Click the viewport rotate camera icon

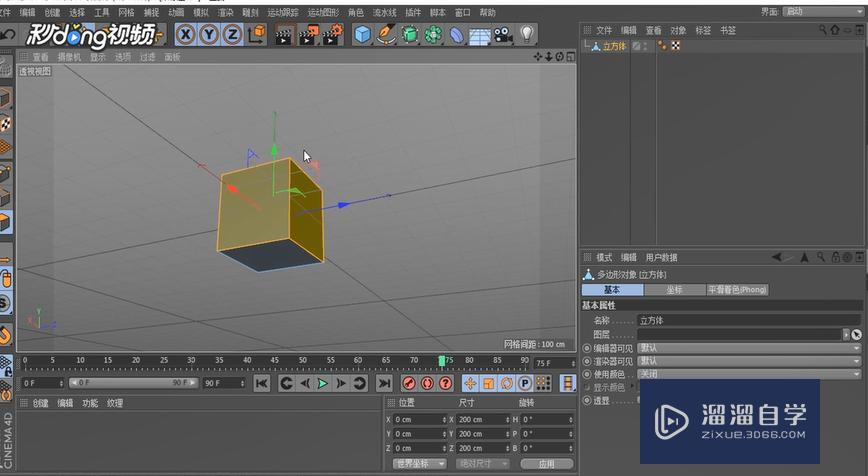point(560,56)
